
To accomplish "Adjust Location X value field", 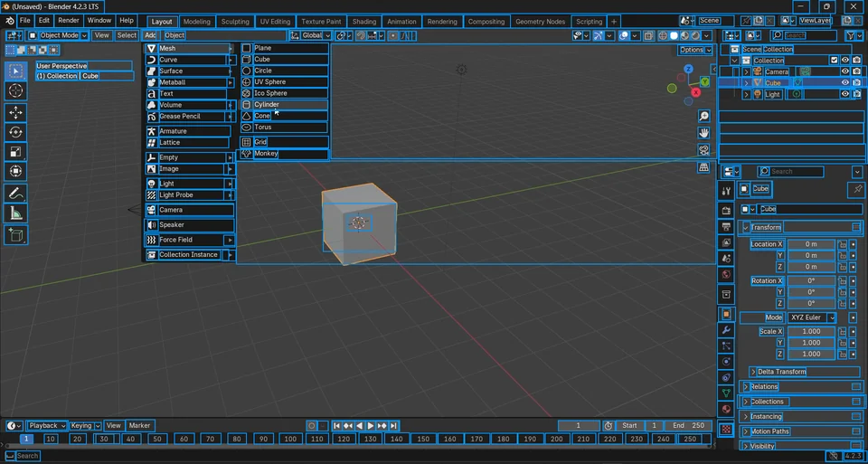I will click(x=811, y=244).
